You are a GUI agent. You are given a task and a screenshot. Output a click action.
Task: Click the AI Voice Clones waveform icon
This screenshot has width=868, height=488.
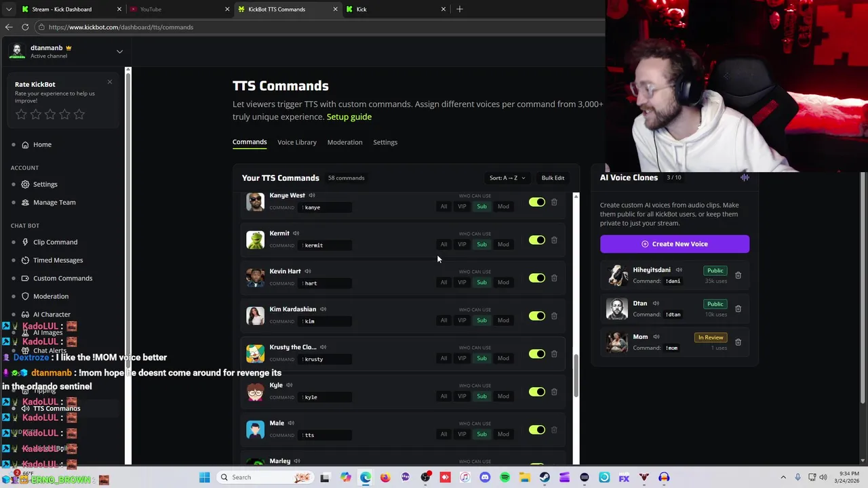[x=745, y=178]
